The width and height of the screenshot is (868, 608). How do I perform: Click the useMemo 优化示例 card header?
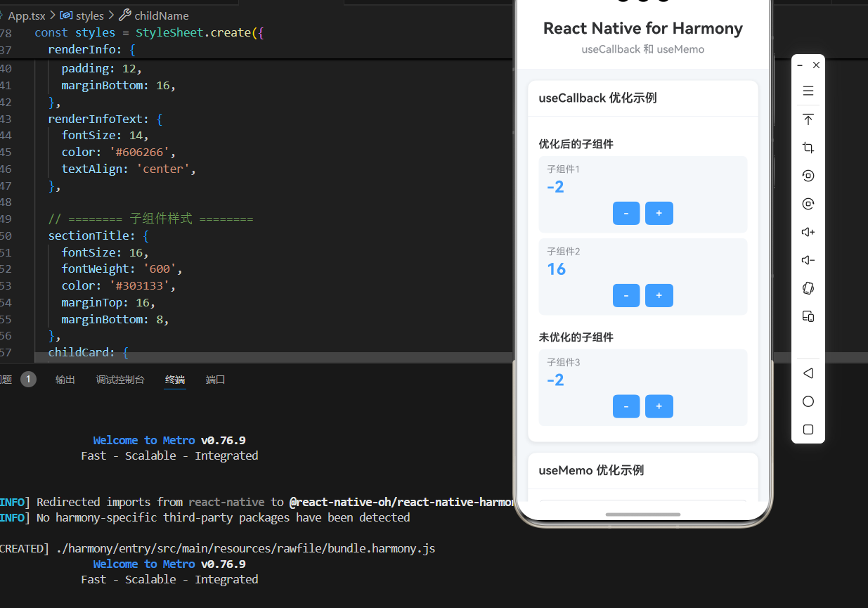[x=642, y=470]
